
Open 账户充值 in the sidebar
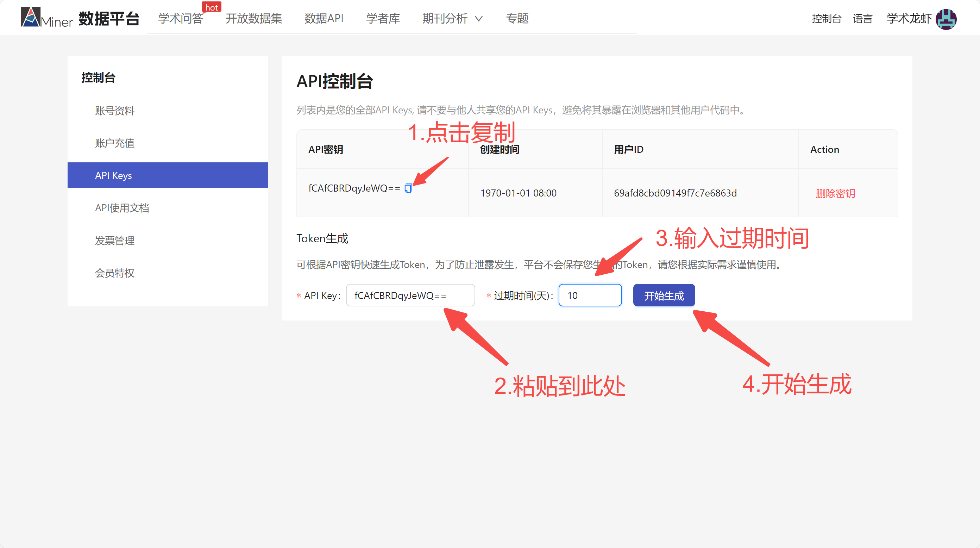114,143
